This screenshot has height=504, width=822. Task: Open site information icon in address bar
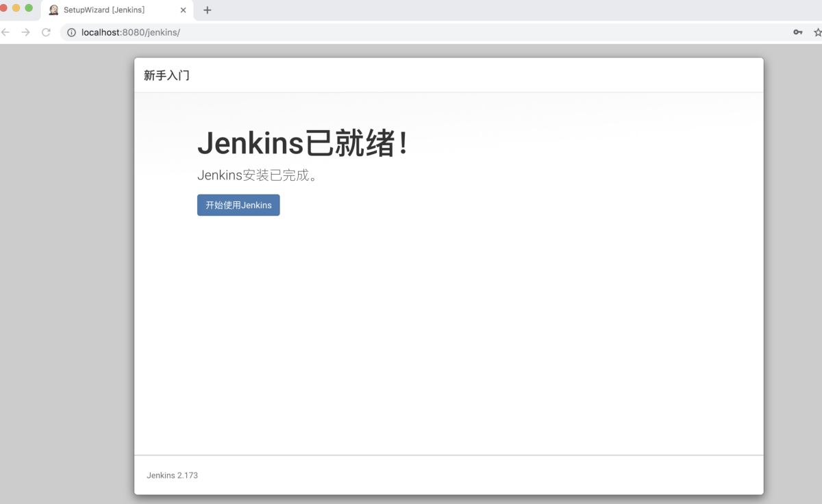(71, 32)
